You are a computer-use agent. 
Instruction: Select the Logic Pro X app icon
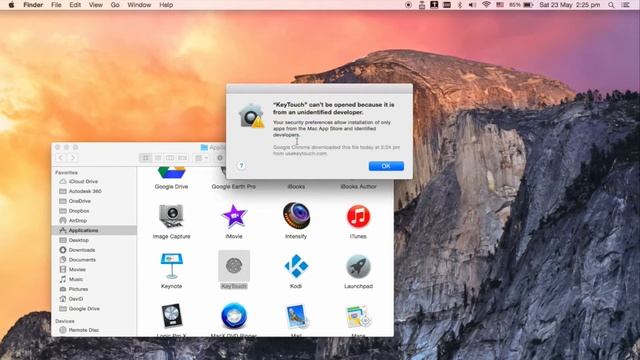[x=171, y=316]
